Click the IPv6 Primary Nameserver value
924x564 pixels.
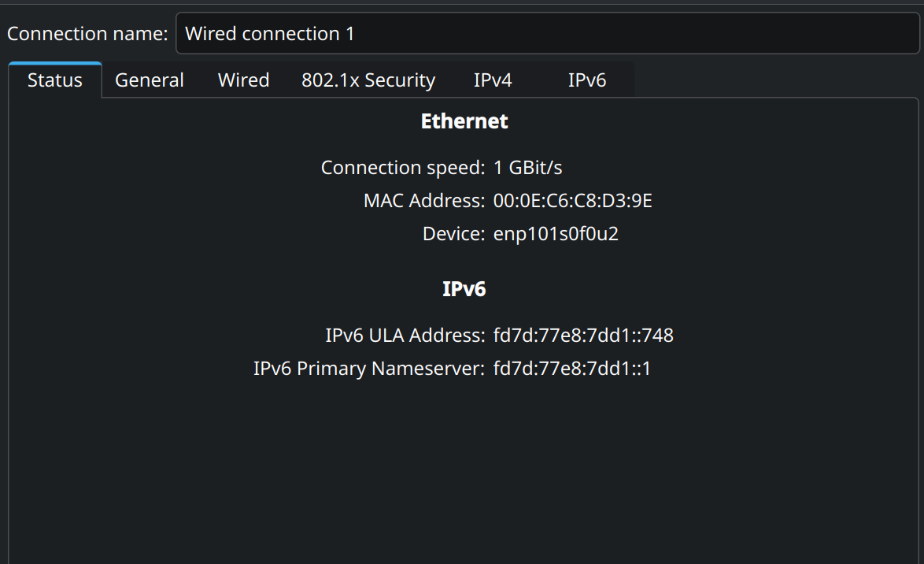(571, 368)
